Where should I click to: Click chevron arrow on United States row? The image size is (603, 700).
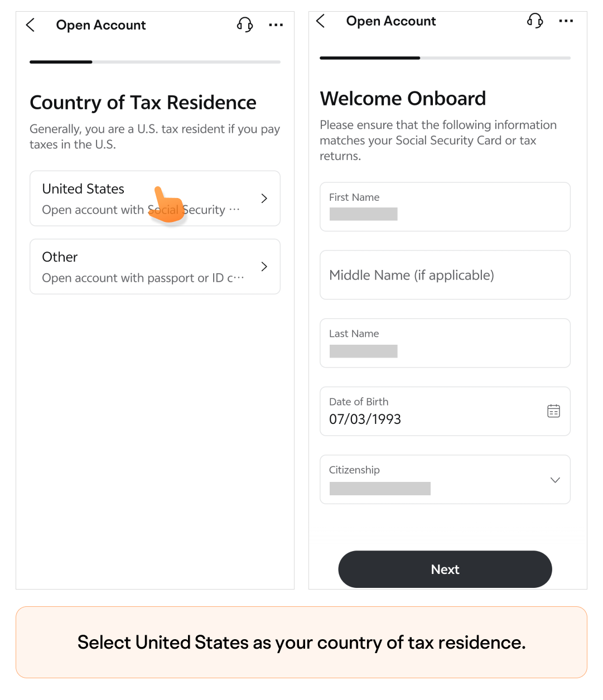click(264, 199)
